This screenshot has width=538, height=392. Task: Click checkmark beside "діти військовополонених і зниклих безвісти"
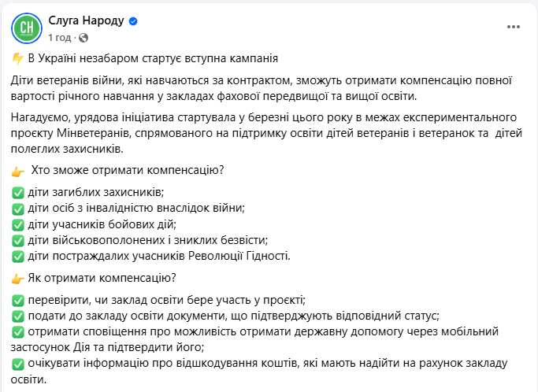click(18, 240)
